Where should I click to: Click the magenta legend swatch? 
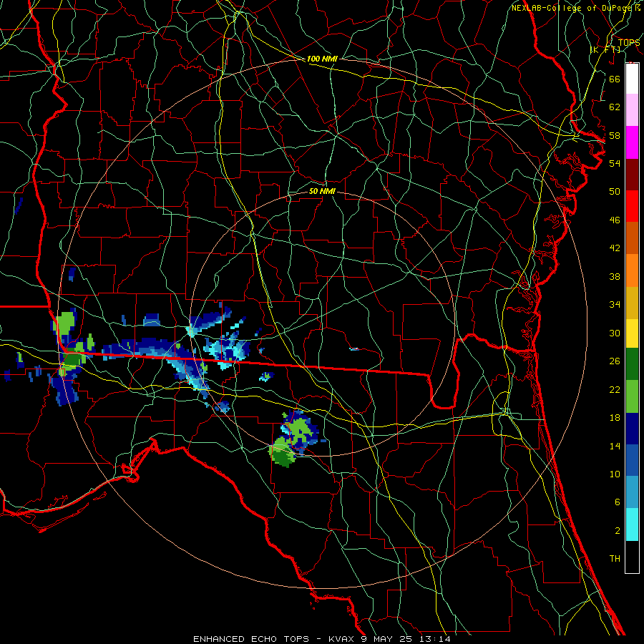pos(632,142)
